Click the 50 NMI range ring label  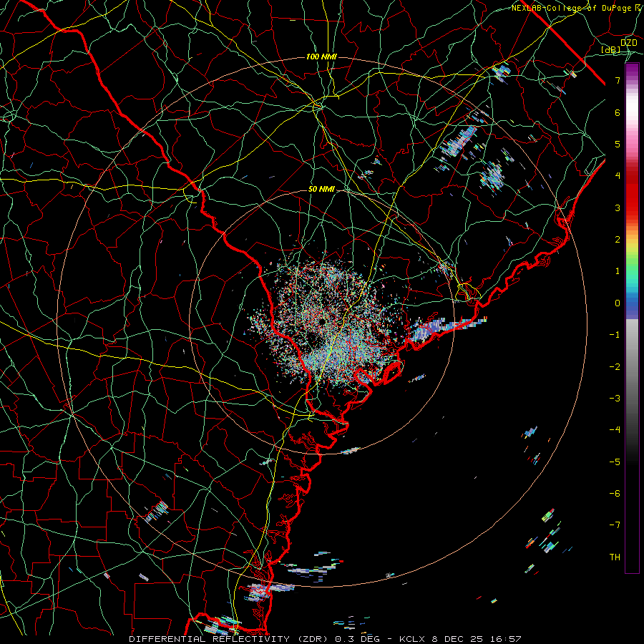pyautogui.click(x=321, y=190)
